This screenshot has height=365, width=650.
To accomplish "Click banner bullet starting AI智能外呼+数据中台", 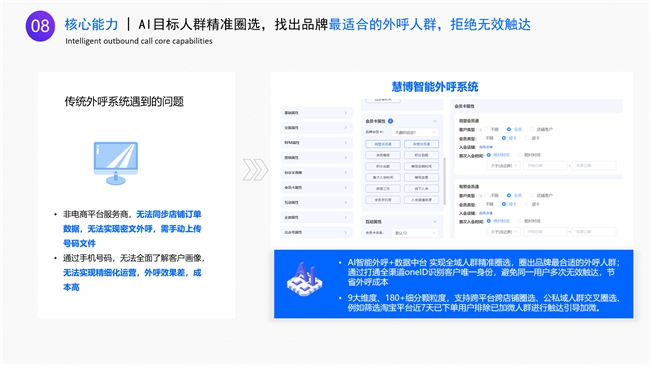I will (483, 272).
